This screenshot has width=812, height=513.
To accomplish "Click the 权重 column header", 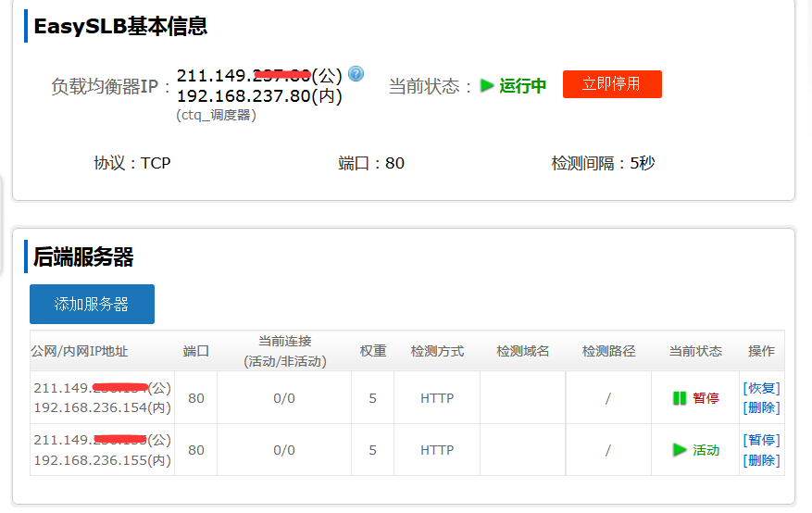I will [x=373, y=352].
